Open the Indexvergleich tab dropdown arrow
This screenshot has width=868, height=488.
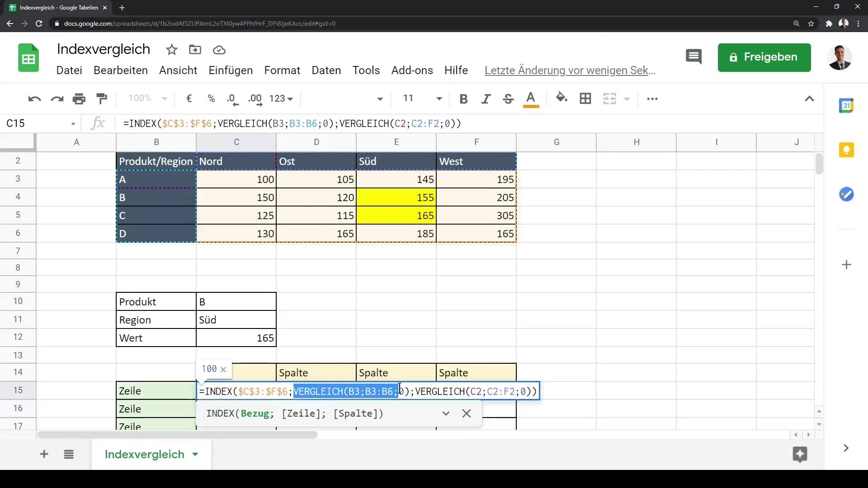click(195, 455)
